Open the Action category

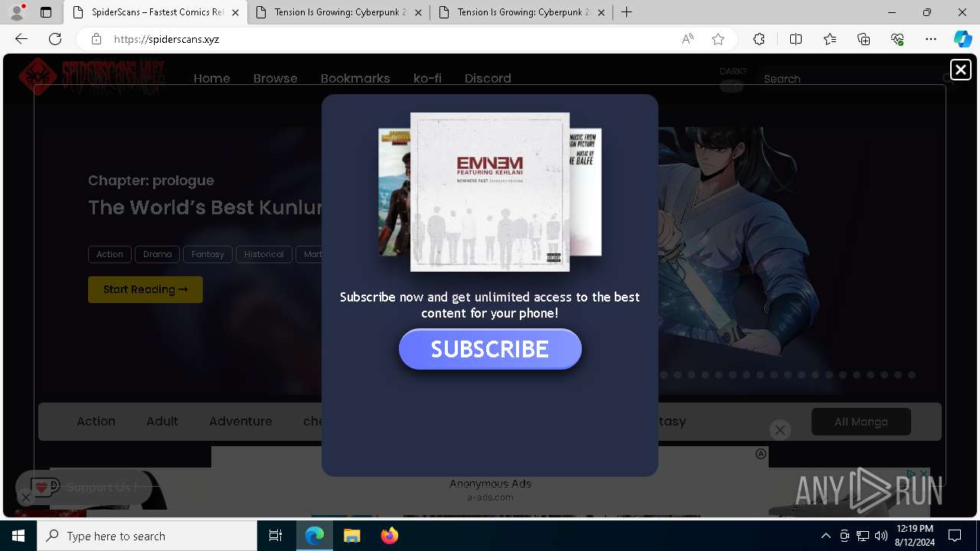(96, 421)
